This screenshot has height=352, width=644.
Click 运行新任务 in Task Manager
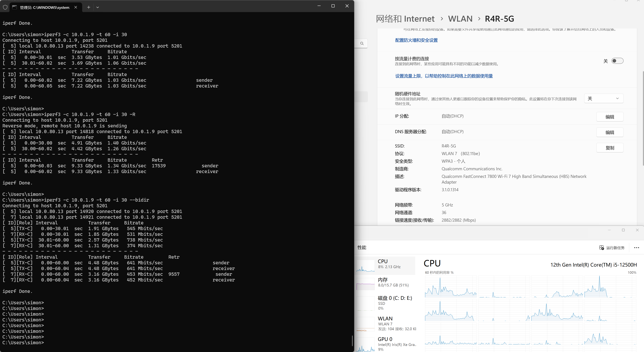tap(612, 248)
